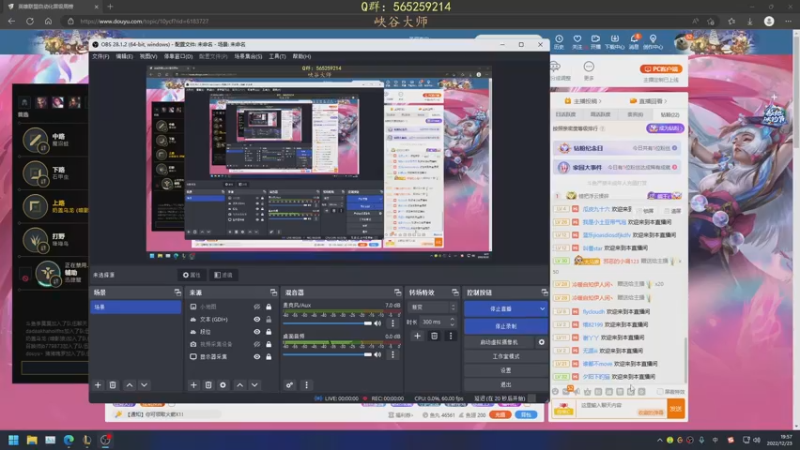Move scene down in Scenes panel
The height and width of the screenshot is (450, 800).
(144, 385)
